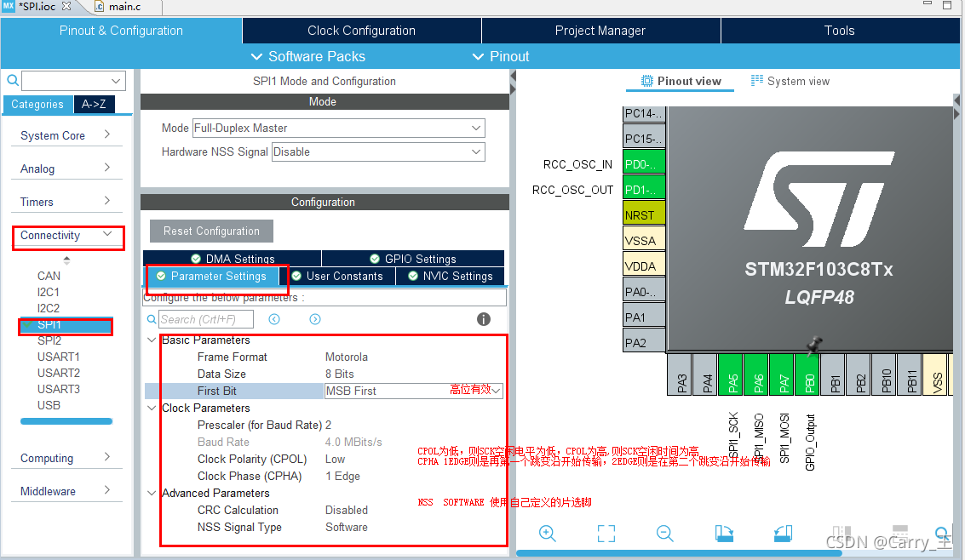The width and height of the screenshot is (965, 560).
Task: Open the NVIC Settings tab
Action: pyautogui.click(x=451, y=277)
